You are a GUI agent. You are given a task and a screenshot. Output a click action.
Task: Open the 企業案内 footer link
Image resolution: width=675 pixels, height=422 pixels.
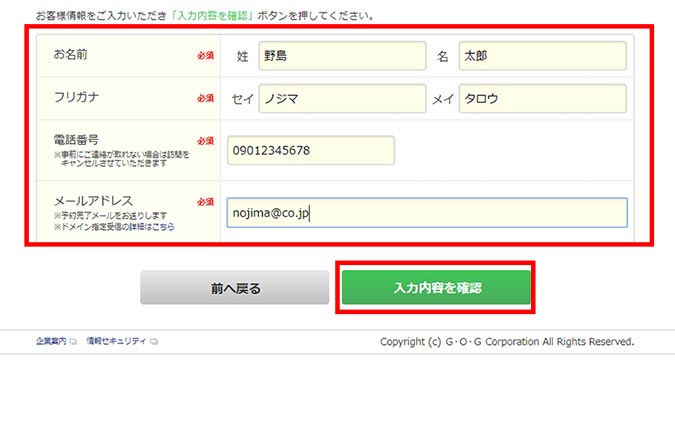coord(51,341)
